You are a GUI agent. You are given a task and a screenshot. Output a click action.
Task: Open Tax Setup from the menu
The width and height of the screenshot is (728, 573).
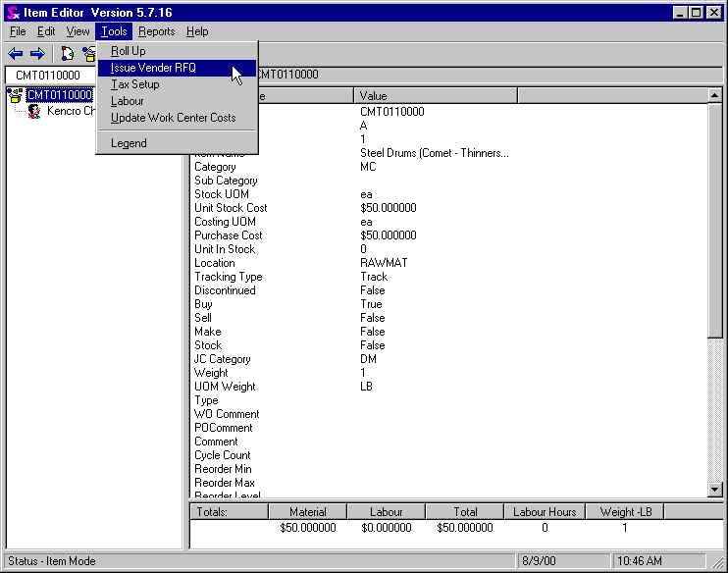(134, 84)
